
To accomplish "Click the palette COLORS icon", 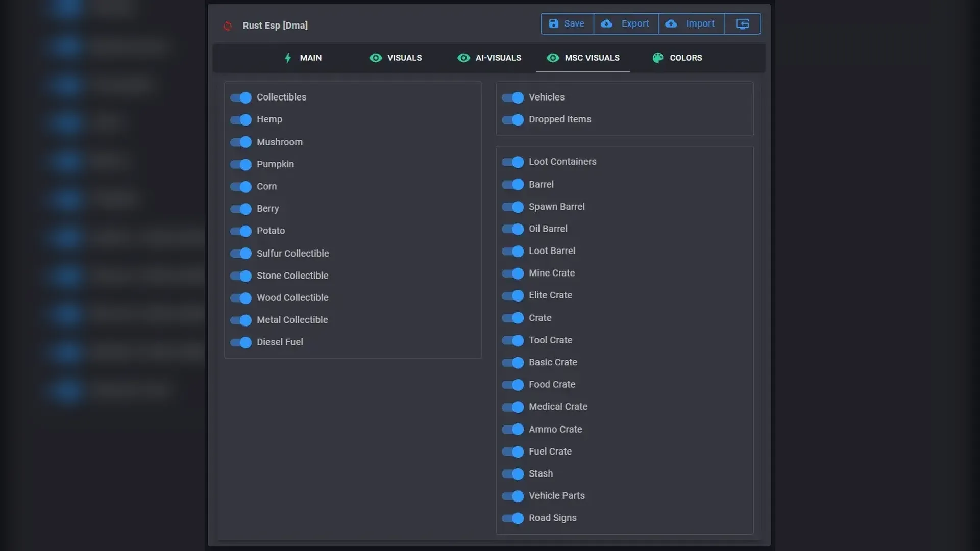I will [657, 58].
